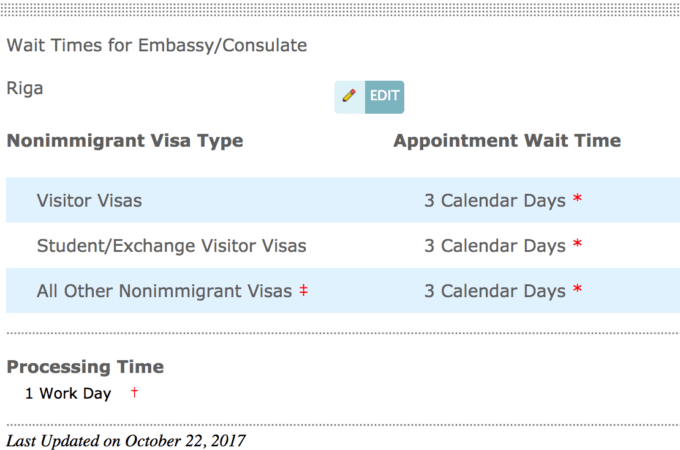Screen dimensions: 680x450
Task: Select the Visitor Visas row label
Action: click(89, 201)
